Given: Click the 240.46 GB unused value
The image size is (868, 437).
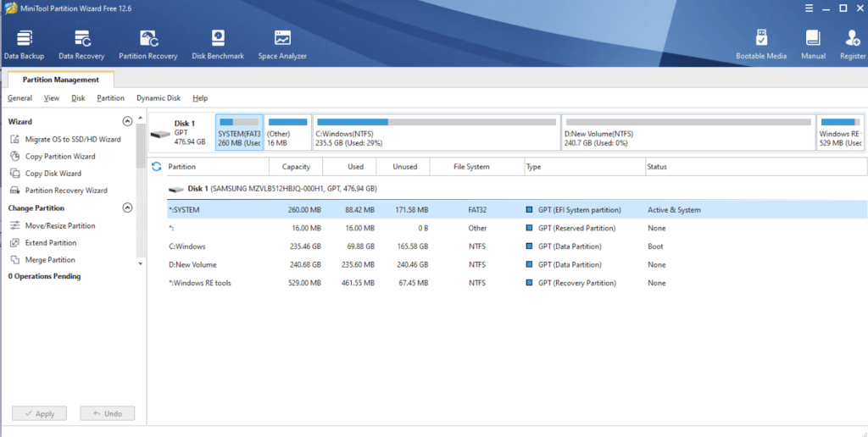Looking at the screenshot, I should pyautogui.click(x=413, y=264).
